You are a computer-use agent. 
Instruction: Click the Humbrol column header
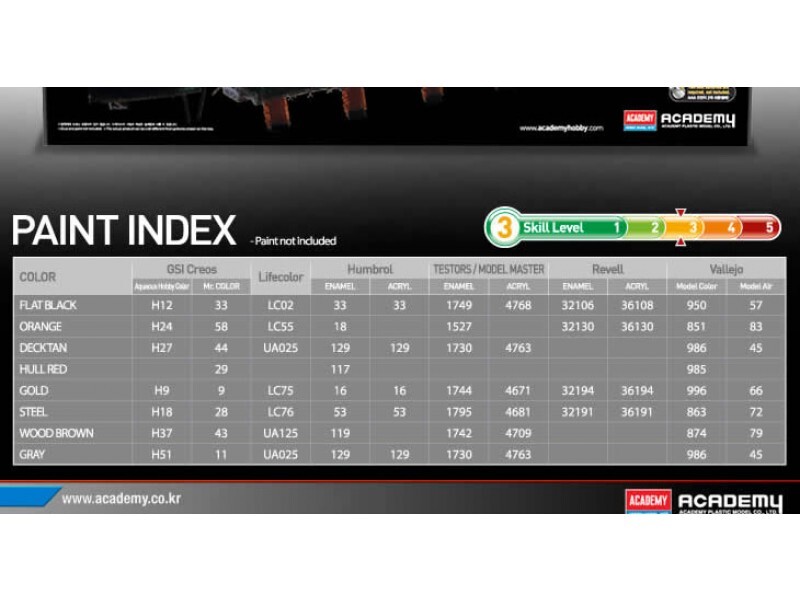[x=370, y=269]
